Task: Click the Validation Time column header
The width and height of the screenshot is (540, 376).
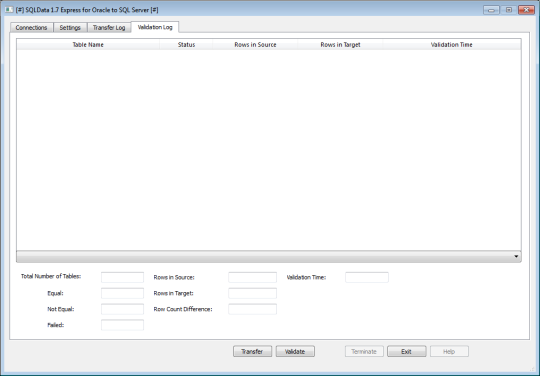Action: [x=451, y=44]
